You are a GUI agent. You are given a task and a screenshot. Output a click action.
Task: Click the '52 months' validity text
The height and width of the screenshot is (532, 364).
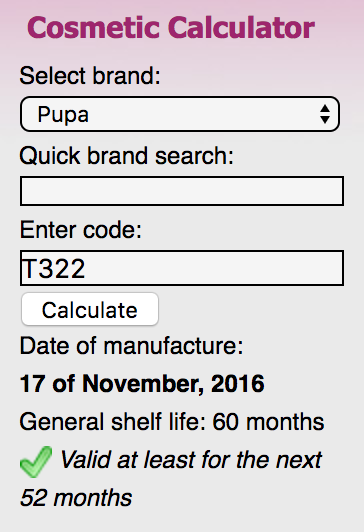pyautogui.click(x=76, y=498)
